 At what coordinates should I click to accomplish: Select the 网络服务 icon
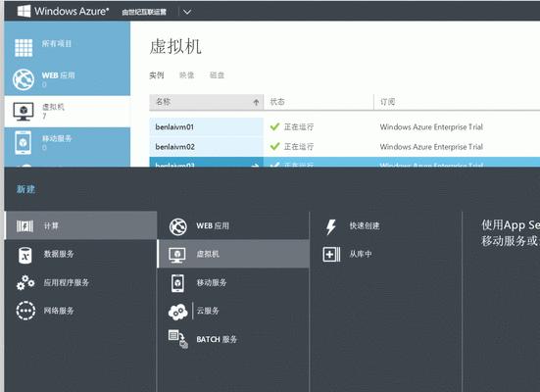pos(25,311)
